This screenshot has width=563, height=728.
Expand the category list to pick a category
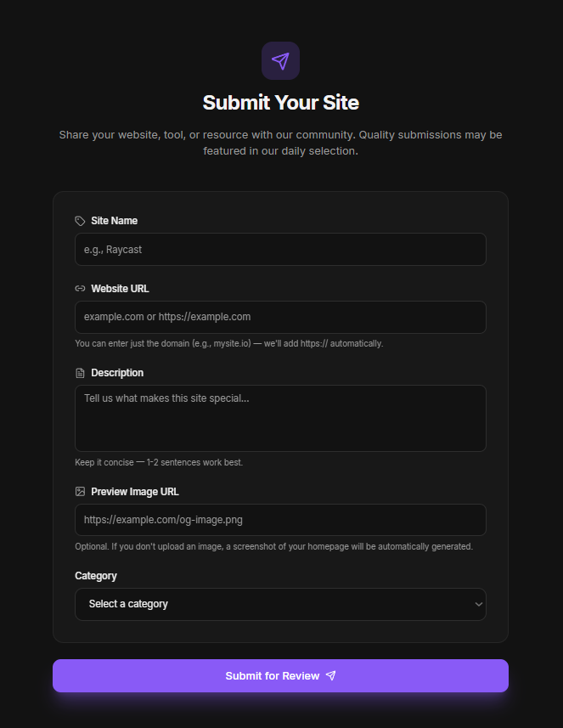click(280, 604)
